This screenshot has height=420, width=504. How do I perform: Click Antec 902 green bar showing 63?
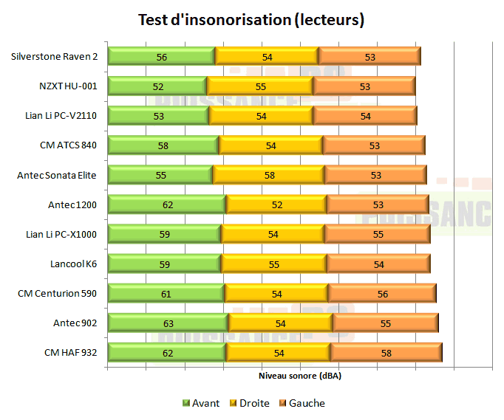pyautogui.click(x=168, y=322)
